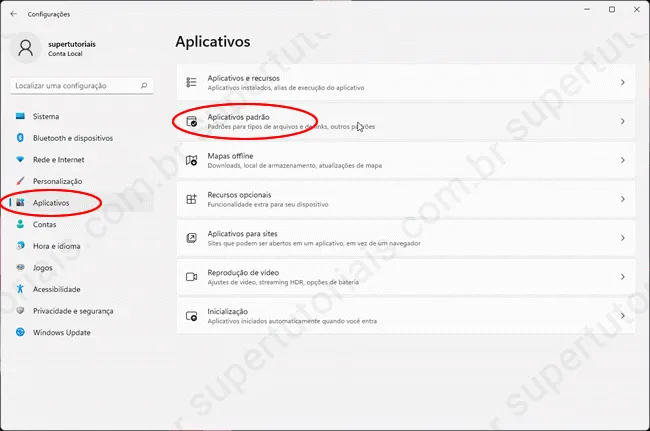Expand Reprodução de vídeo chevron
Screen dimensions: 650x431
(623, 277)
